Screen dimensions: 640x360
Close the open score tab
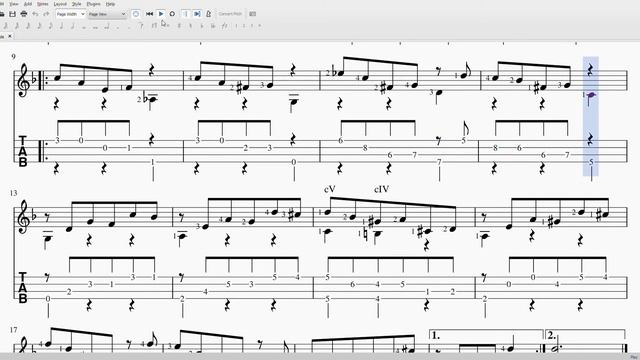click(x=10, y=36)
